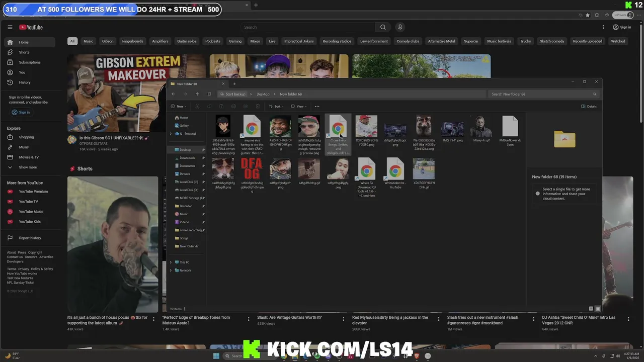This screenshot has width=644, height=362.
Task: Select the Gibson filter chip
Action: click(108, 41)
